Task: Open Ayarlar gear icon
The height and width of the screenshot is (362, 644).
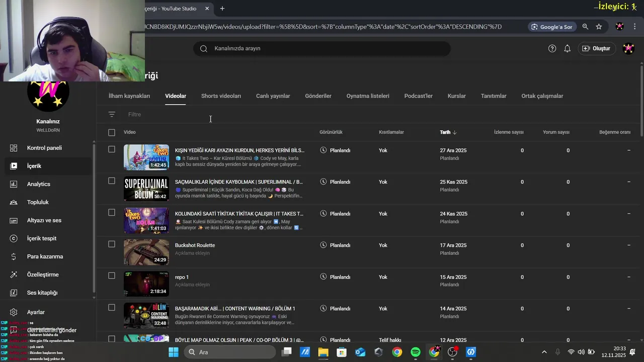Action: click(14, 312)
